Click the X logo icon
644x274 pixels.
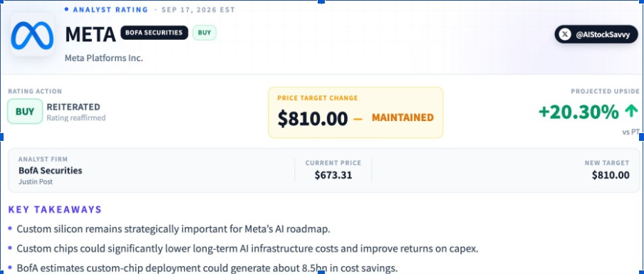(x=565, y=34)
